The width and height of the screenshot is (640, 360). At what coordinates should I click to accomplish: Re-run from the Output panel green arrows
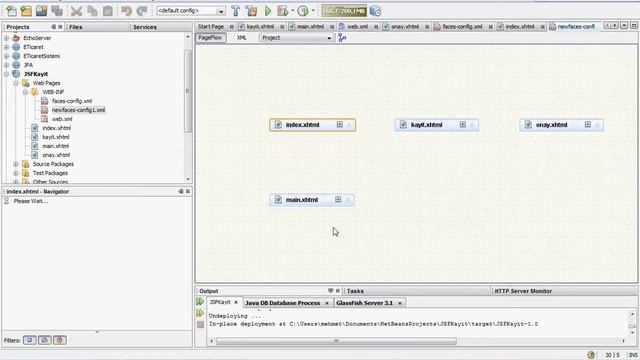pos(200,302)
